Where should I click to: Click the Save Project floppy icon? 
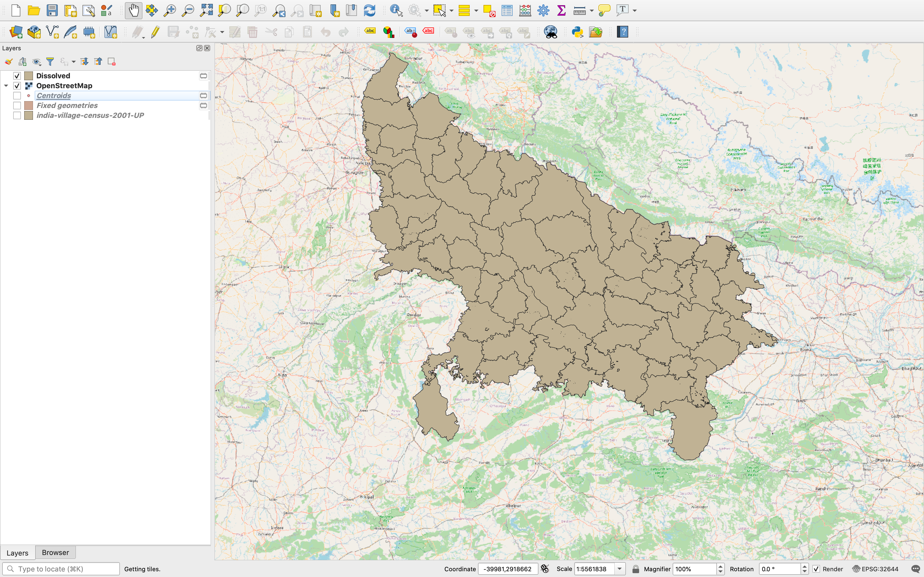pos(52,10)
